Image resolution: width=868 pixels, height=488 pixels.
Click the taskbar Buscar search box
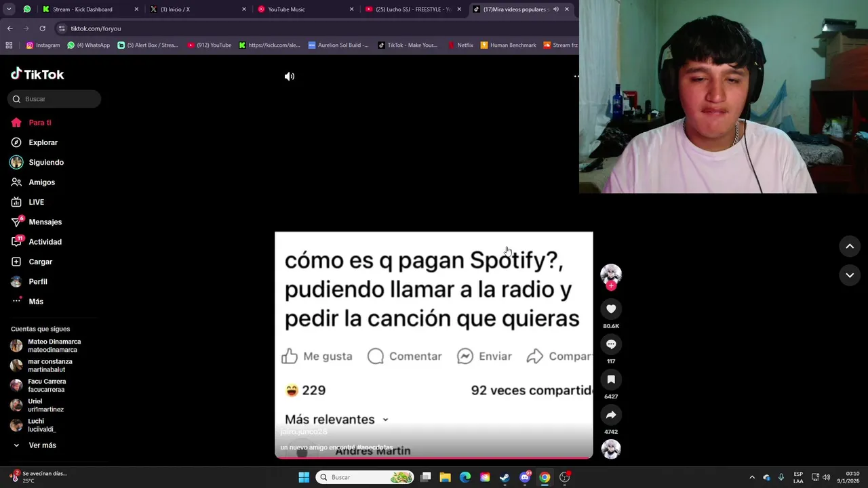(365, 477)
